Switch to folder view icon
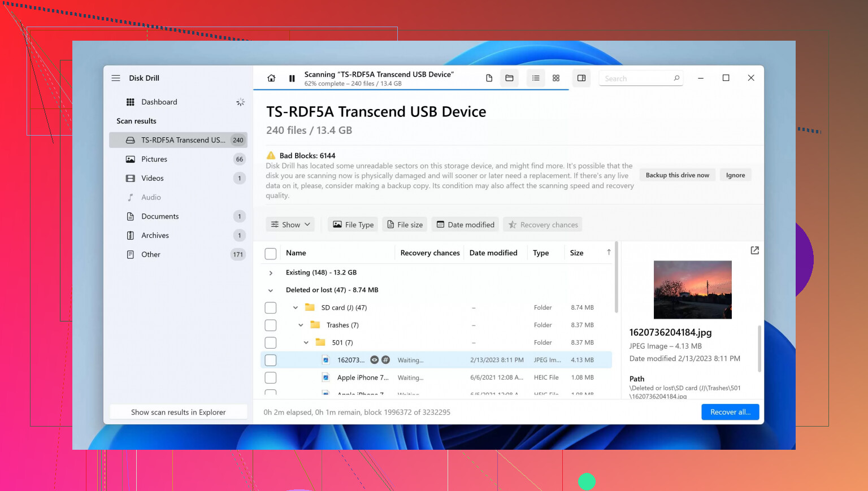The height and width of the screenshot is (491, 868). (509, 79)
